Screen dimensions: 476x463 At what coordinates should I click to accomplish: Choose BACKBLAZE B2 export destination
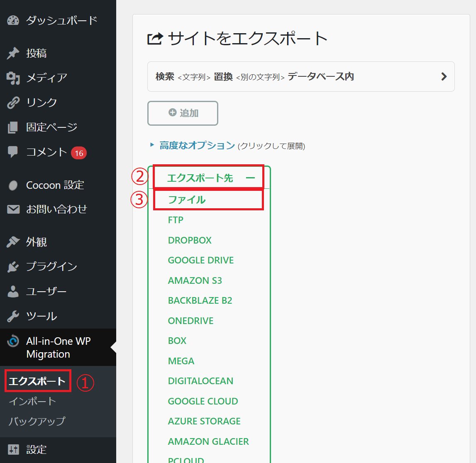(200, 300)
